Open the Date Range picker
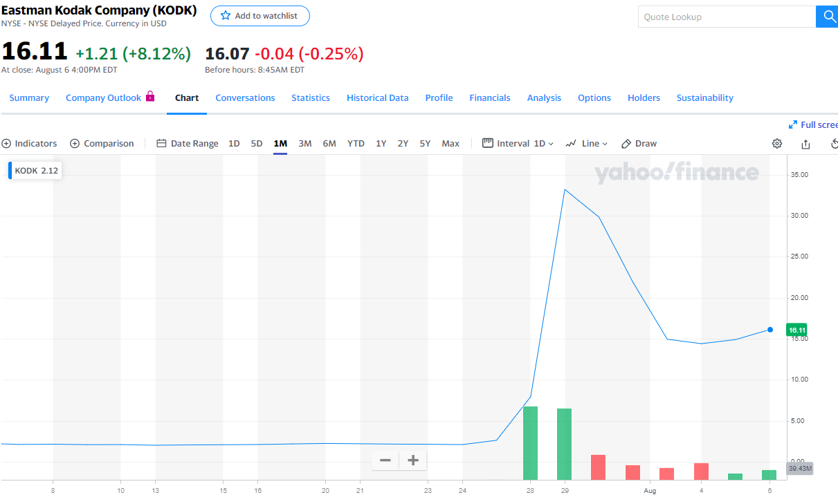Viewport: 838px width, 504px height. coord(188,144)
